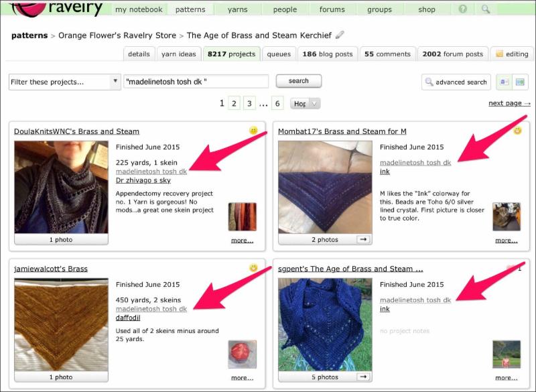536x392 pixels.
Task: Click the magnifier icon in the top navigation
Action: click(486, 9)
